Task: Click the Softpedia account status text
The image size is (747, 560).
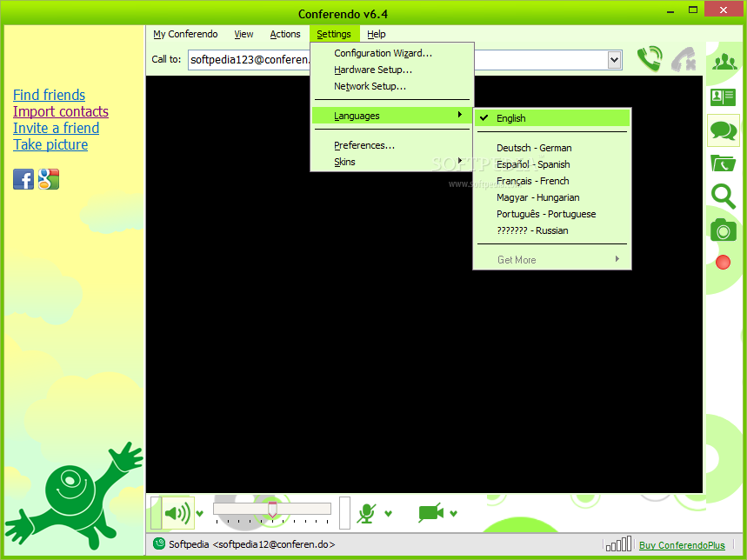Action: (x=251, y=544)
